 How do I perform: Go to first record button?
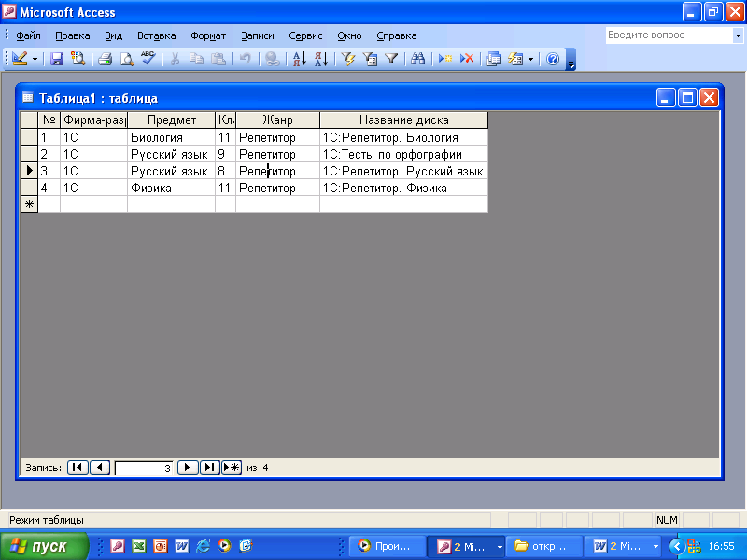tap(78, 468)
